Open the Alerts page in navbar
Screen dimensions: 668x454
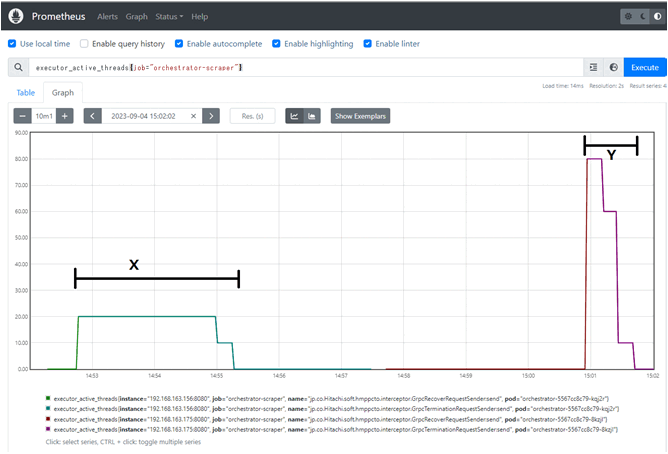pos(106,17)
